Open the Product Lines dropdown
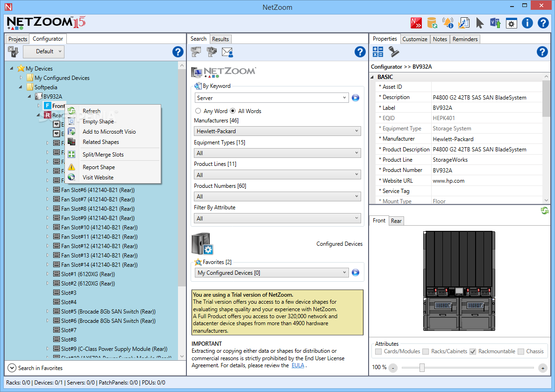555x392 pixels. 277,175
